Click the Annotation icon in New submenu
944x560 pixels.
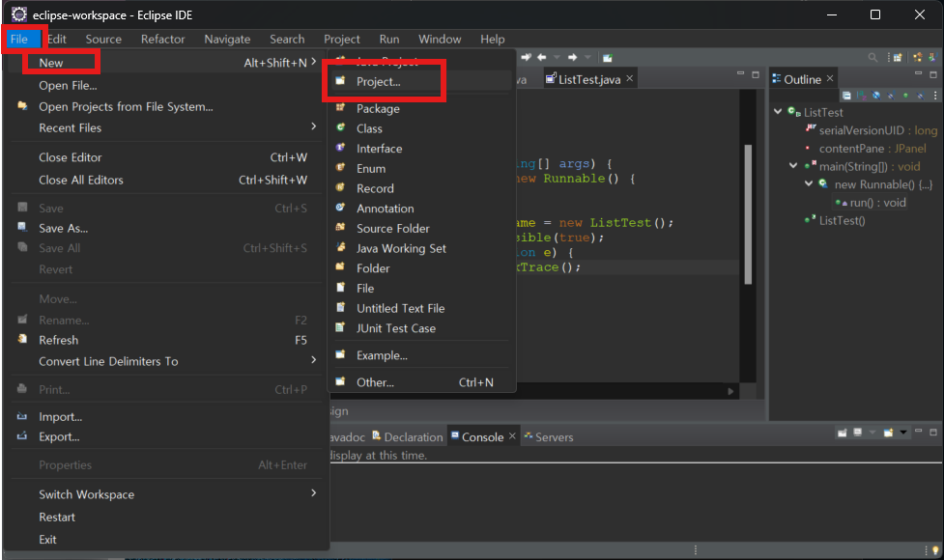coord(340,208)
